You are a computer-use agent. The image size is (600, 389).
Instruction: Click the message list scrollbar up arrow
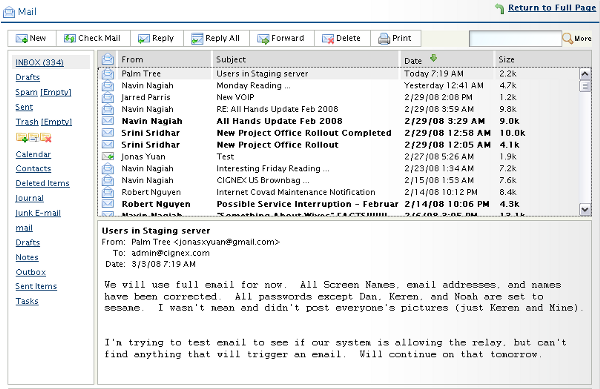click(585, 74)
